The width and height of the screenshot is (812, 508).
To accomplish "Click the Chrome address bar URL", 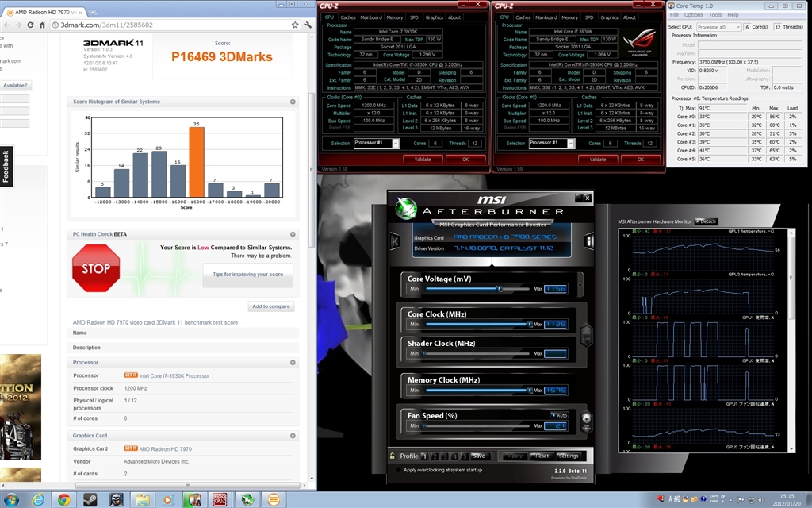I will (x=106, y=25).
